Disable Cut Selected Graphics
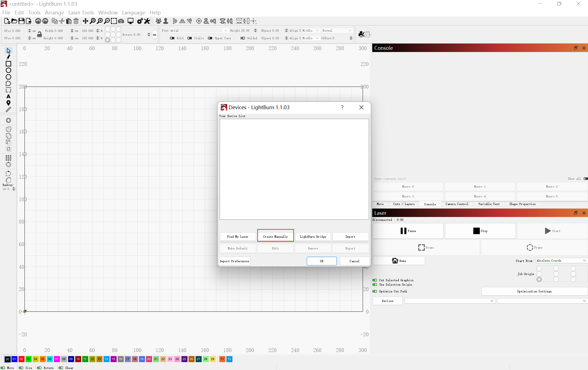 [x=375, y=280]
